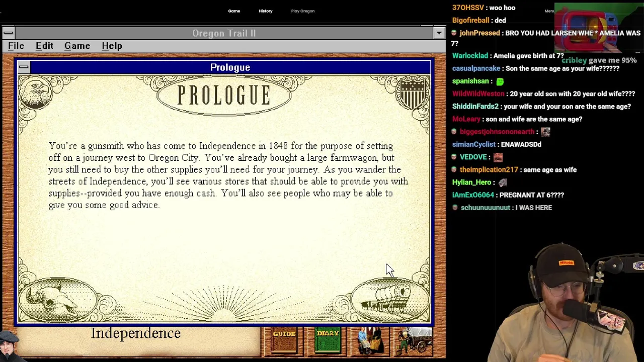This screenshot has width=644, height=362.
Task: Open the Help menu
Action: click(x=112, y=46)
